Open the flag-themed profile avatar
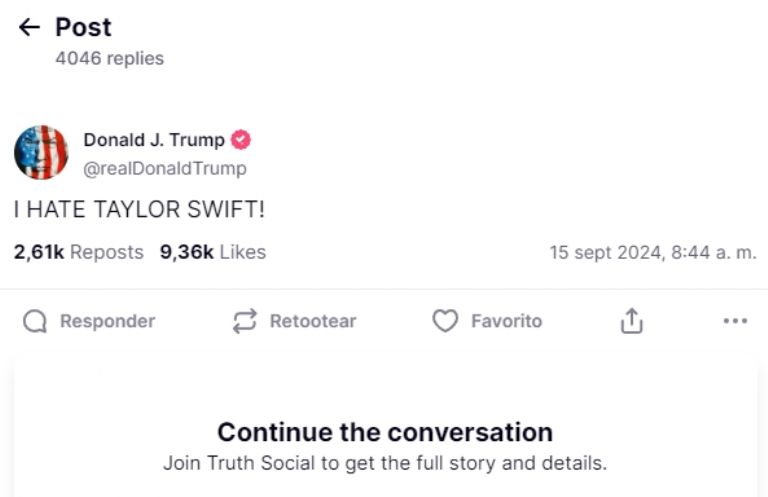Screen dimensions: 768x497 pos(41,153)
